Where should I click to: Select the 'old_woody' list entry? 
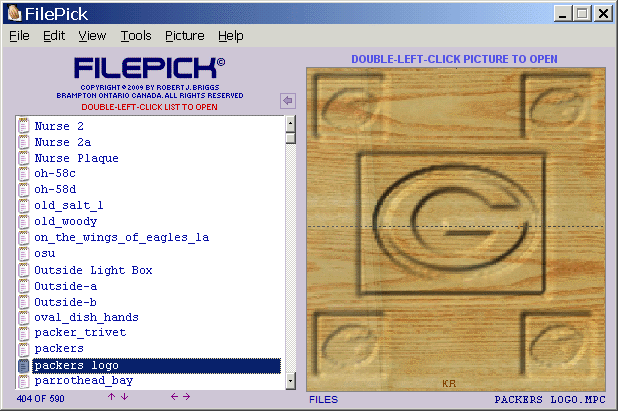coord(65,221)
